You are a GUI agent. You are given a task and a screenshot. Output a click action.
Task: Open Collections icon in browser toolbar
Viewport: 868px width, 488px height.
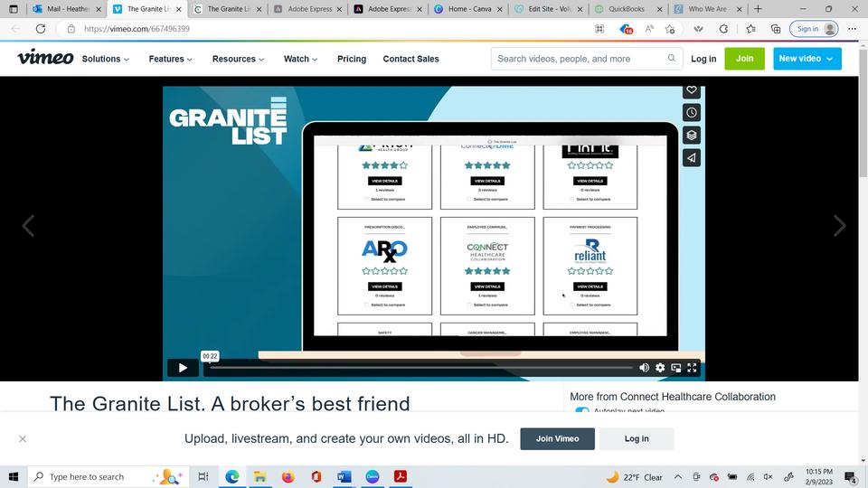(x=776, y=29)
